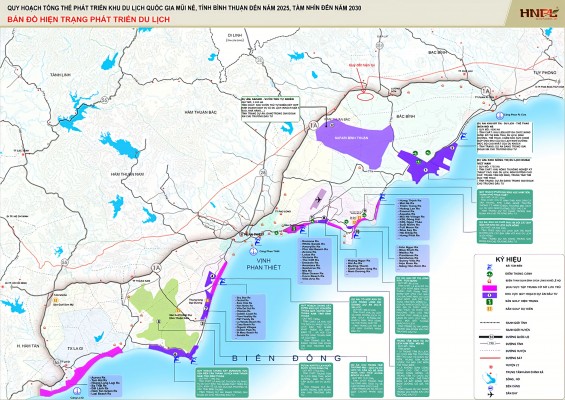The image size is (565, 400).
Task: Click the Biển Đông sea label
Action: (x=286, y=358)
